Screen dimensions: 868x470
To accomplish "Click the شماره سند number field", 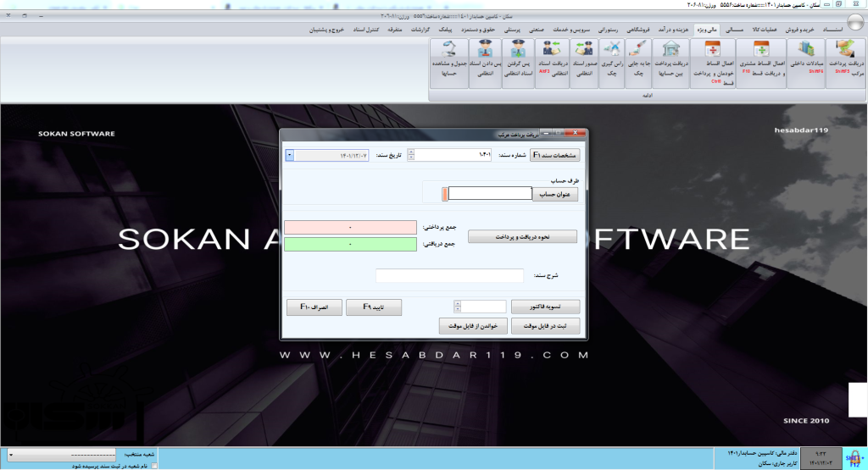I will point(453,155).
